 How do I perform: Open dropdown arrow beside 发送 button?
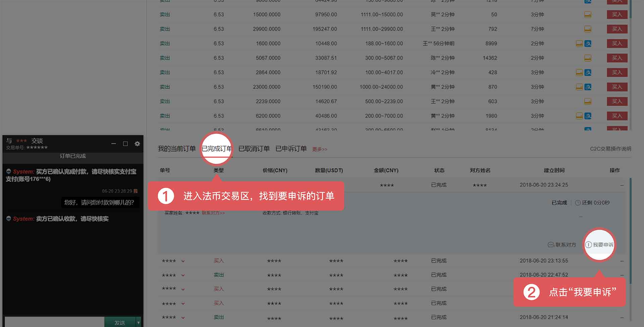pyautogui.click(x=138, y=323)
